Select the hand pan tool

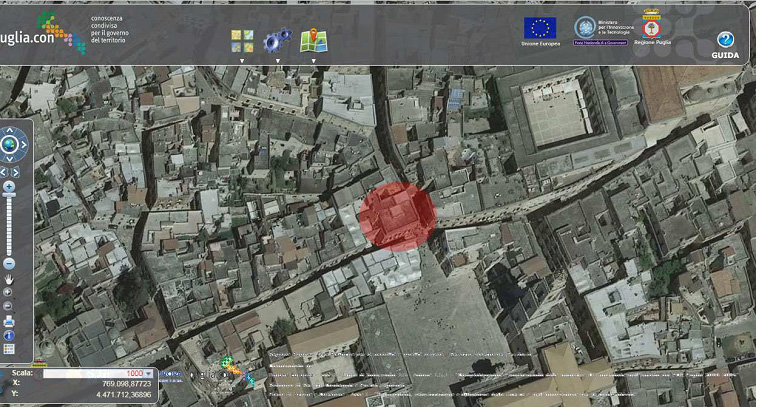[x=9, y=278]
